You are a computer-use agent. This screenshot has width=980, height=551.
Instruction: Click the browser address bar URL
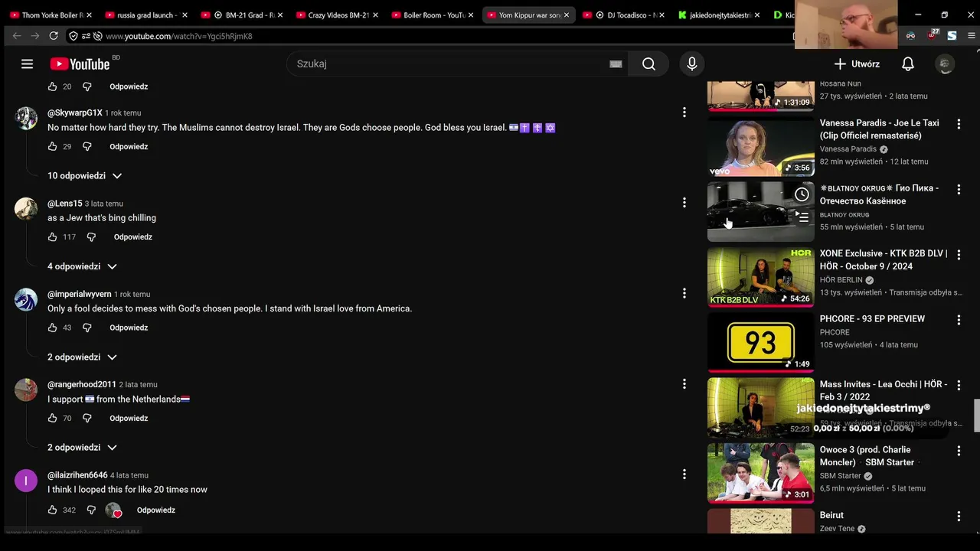tap(178, 36)
